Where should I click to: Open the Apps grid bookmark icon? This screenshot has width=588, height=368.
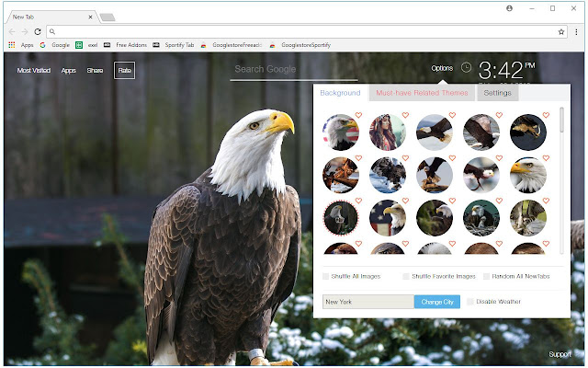point(12,45)
